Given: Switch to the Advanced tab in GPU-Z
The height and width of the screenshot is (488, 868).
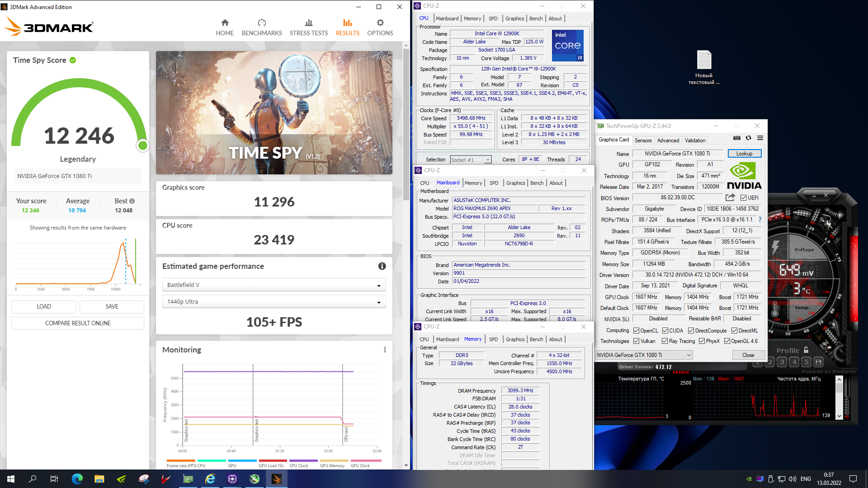Looking at the screenshot, I should [668, 141].
